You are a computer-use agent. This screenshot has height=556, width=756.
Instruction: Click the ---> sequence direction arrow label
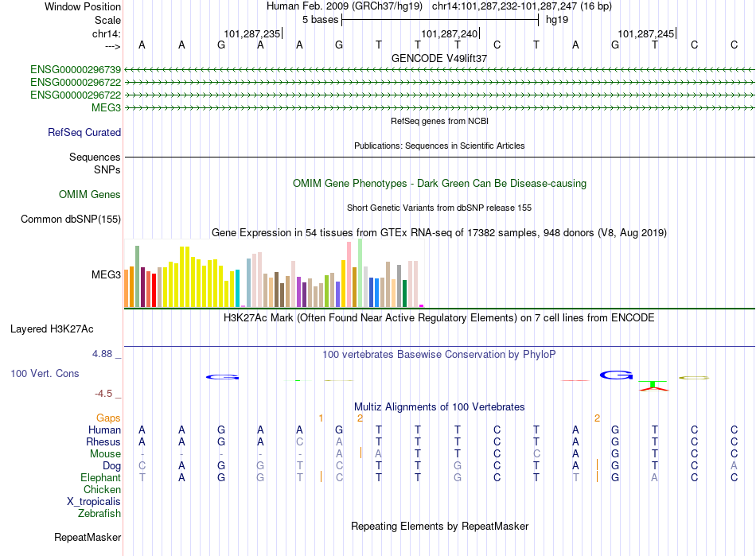pos(113,46)
